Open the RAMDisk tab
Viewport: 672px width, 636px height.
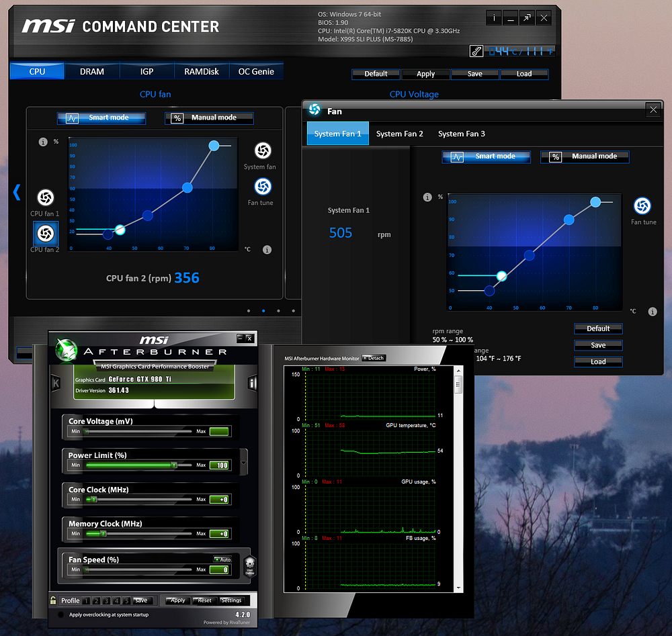(202, 71)
